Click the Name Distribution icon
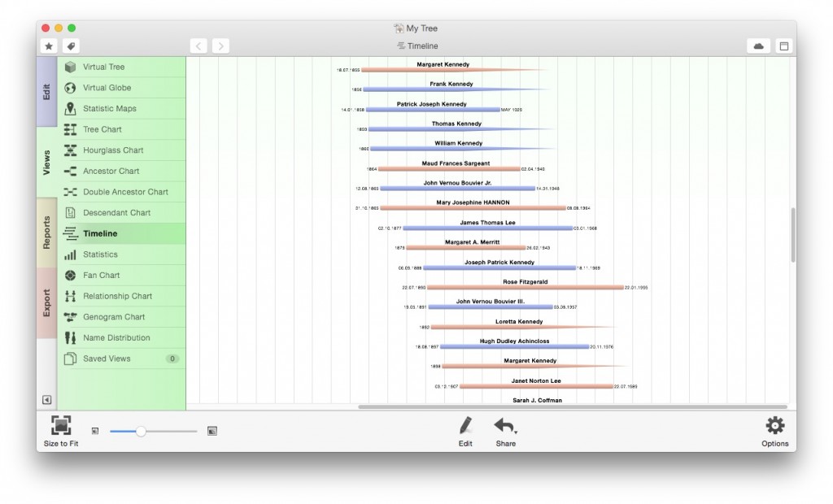This screenshot has width=833, height=504. pyautogui.click(x=70, y=338)
